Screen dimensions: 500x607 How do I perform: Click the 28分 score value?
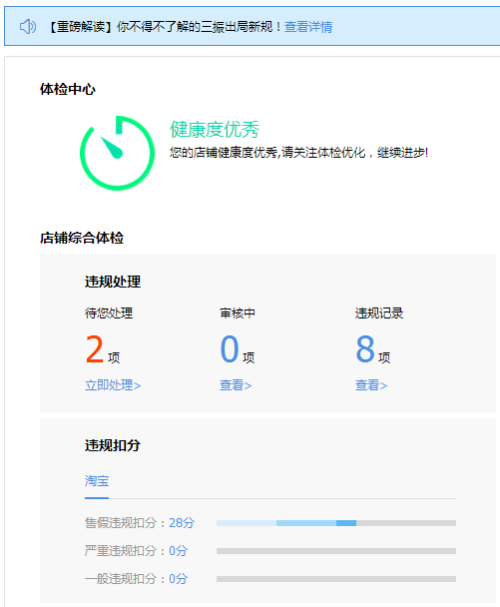[x=182, y=523]
